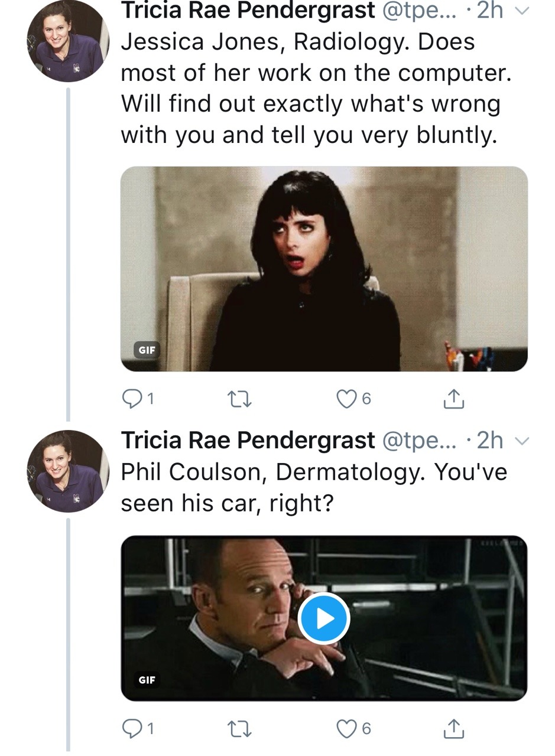This screenshot has width=555, height=756.
Task: Open options chevron on Phil Coulson tweet
Action: click(522, 441)
